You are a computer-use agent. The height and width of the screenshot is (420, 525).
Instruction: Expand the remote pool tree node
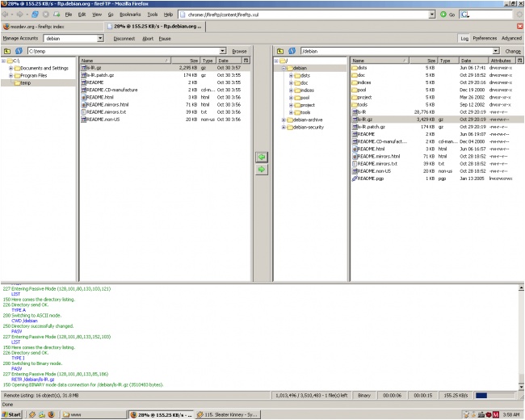(x=292, y=98)
